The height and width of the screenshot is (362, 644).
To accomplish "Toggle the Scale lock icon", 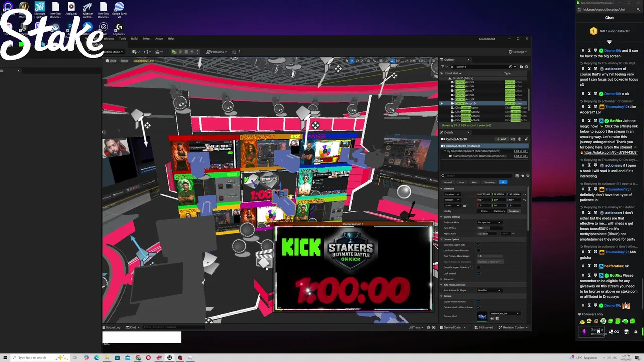I will pos(465,205).
